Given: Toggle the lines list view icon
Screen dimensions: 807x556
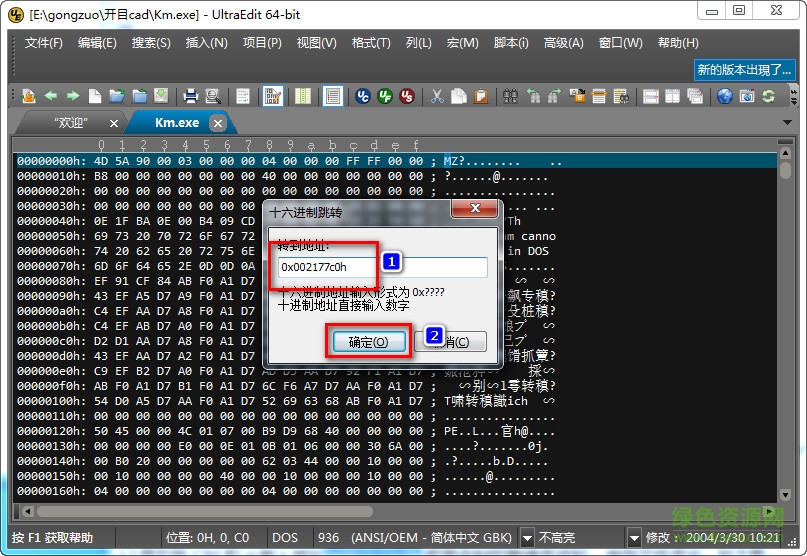Looking at the screenshot, I should [332, 96].
